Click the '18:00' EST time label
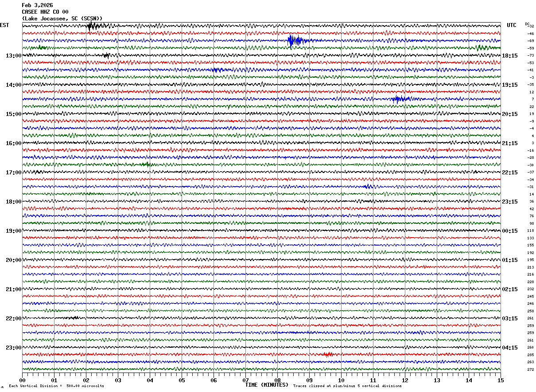The height and width of the screenshot is (392, 536). pyautogui.click(x=14, y=202)
